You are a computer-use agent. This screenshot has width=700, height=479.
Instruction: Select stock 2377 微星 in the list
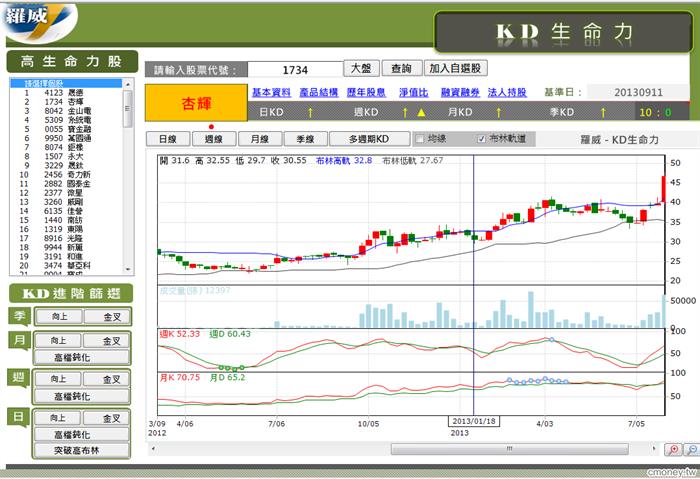(66, 193)
